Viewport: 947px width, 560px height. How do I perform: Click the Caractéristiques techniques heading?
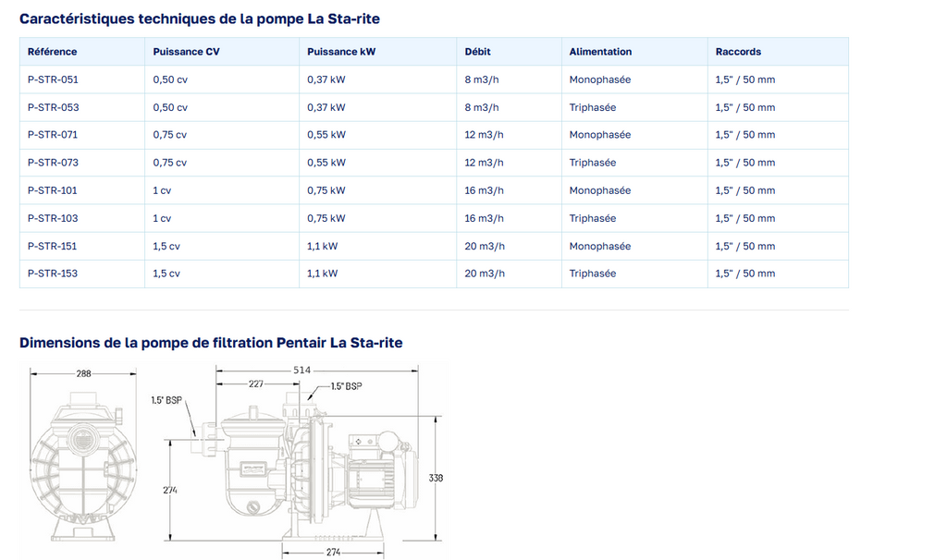[200, 18]
